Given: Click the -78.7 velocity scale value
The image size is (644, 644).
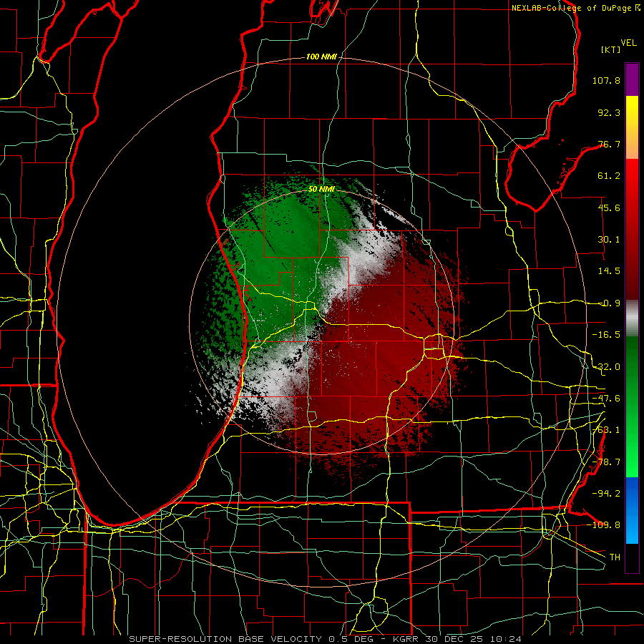Looking at the screenshot, I should (x=606, y=462).
